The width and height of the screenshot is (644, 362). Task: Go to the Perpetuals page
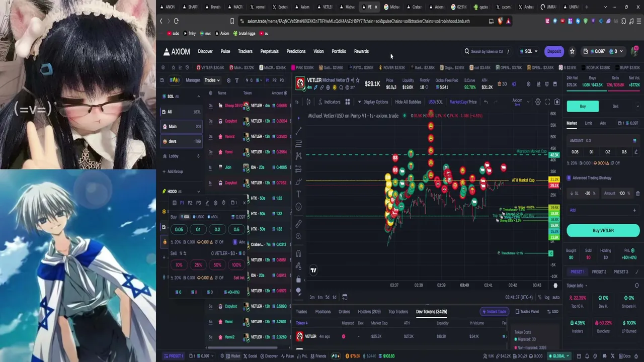(269, 51)
